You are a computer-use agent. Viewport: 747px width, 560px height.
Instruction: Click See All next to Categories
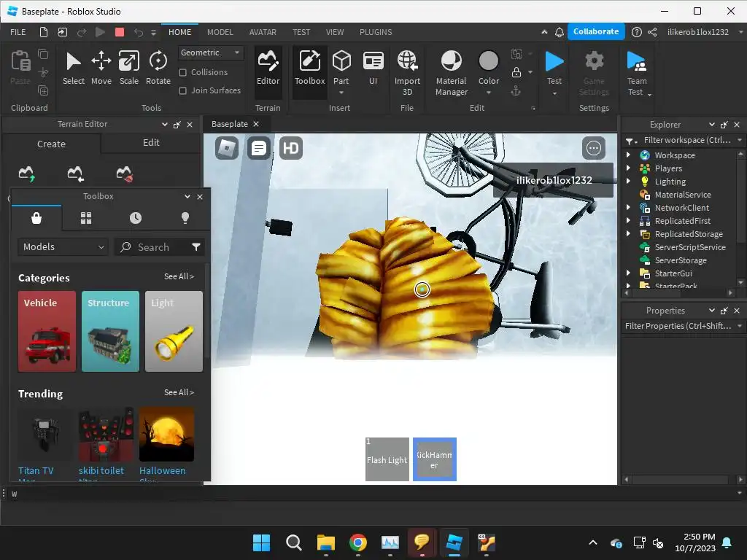point(179,276)
